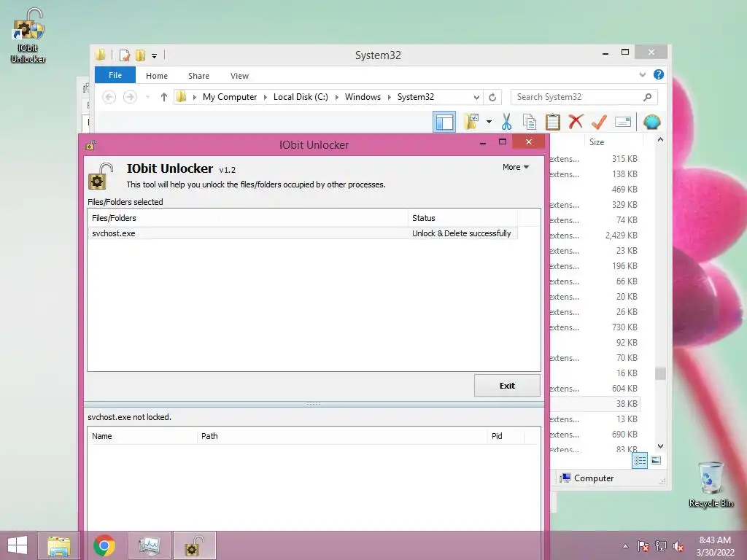Switch to the Home ribbon tab
Image resolution: width=747 pixels, height=560 pixels.
click(x=157, y=76)
